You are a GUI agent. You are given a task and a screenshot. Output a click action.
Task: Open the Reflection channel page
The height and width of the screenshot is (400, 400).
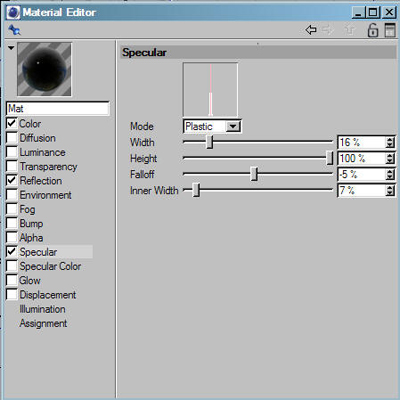(x=41, y=181)
